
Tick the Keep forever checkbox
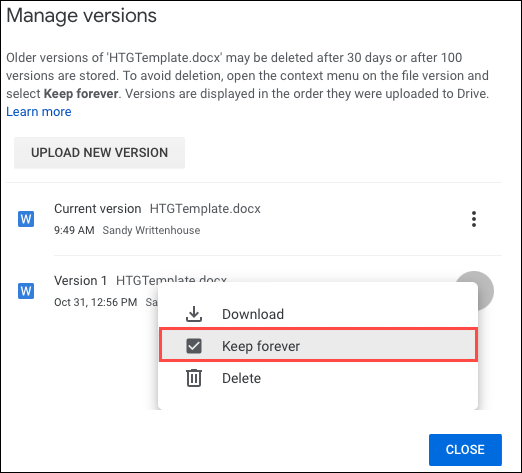(194, 346)
